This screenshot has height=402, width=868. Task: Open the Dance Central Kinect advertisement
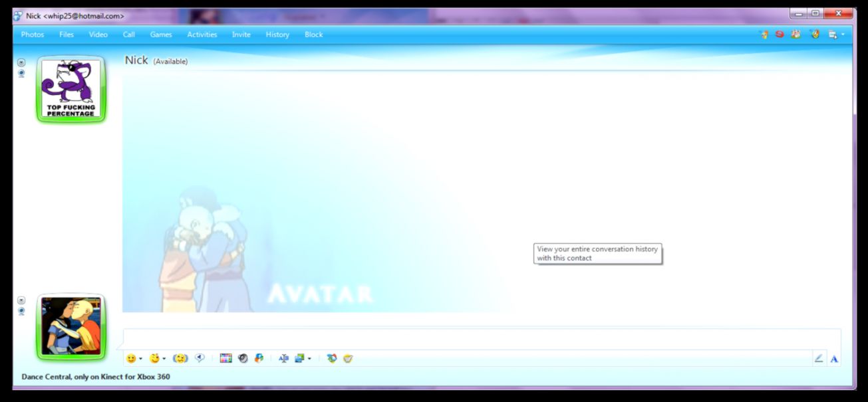(95, 376)
